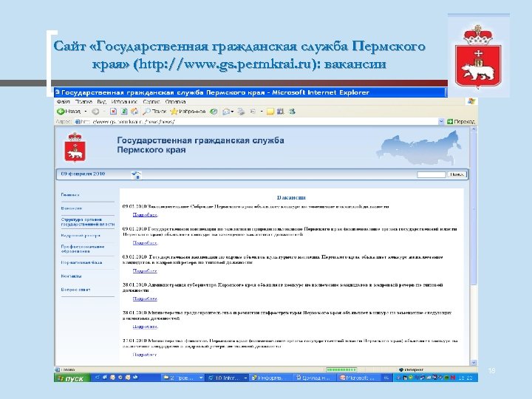
Task: Click the page scrollbar up arrow
Action: coord(474,129)
